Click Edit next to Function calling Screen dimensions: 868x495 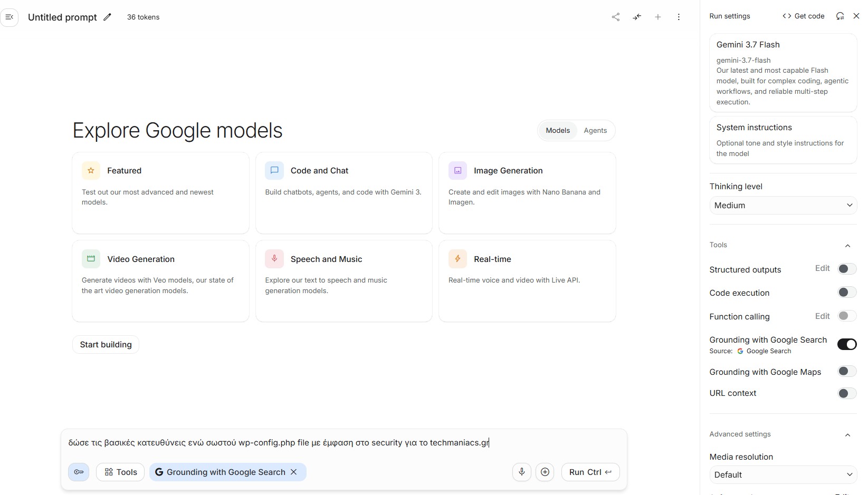coord(822,316)
